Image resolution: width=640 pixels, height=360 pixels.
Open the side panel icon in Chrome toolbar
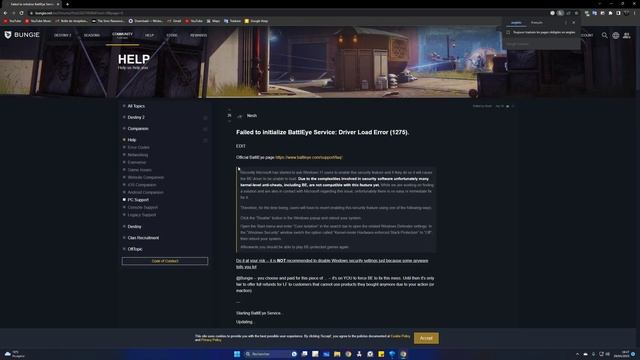(618, 13)
